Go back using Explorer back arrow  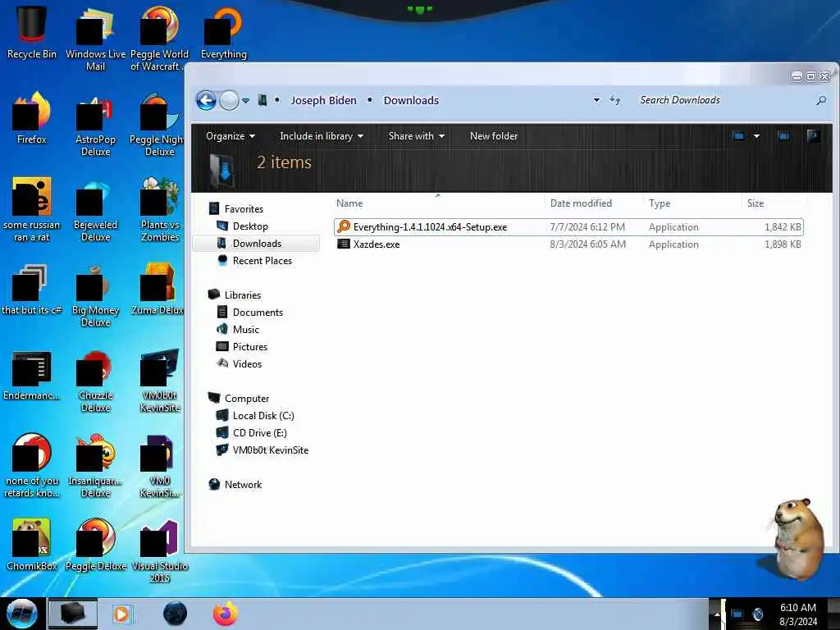[206, 100]
